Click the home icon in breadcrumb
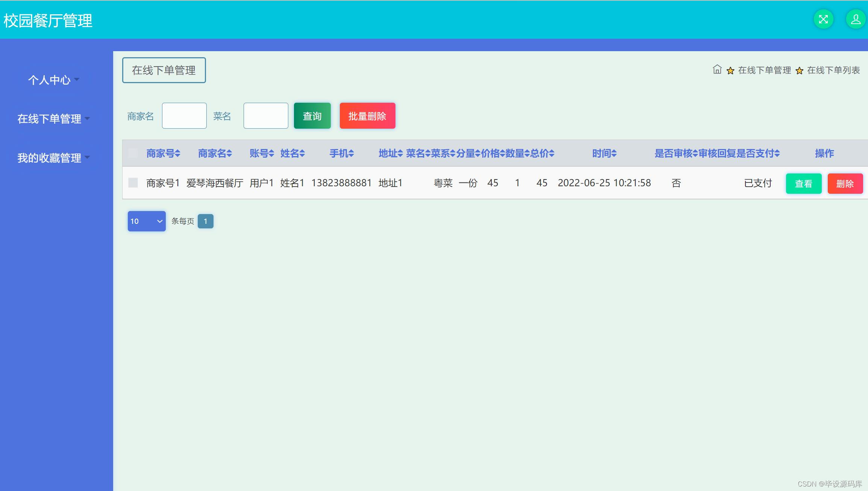This screenshot has width=868, height=491. click(x=717, y=70)
